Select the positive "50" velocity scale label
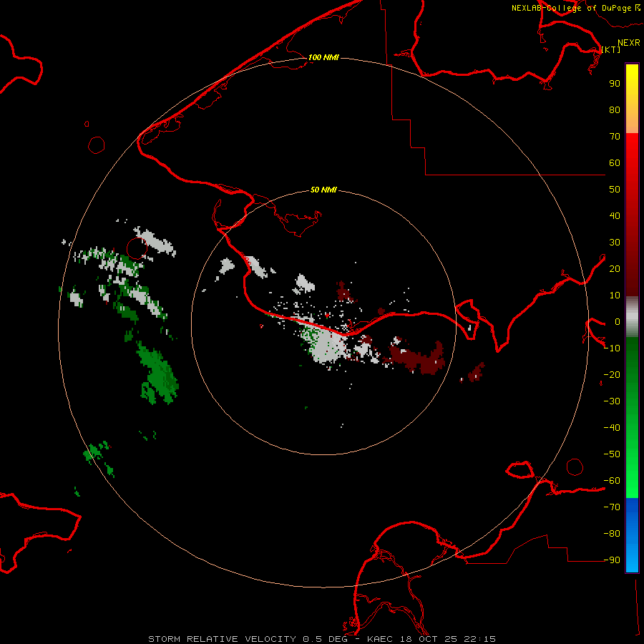The height and width of the screenshot is (644, 644). (x=615, y=190)
